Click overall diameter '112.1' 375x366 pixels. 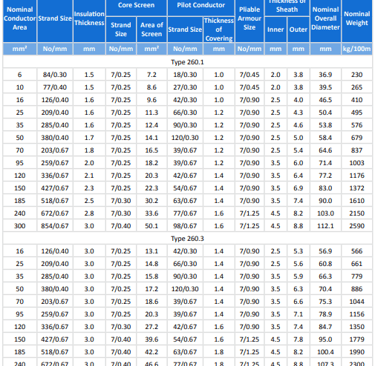(x=325, y=226)
